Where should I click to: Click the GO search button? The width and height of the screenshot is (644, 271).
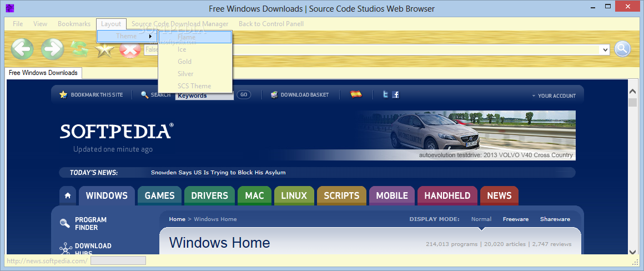[x=244, y=95]
